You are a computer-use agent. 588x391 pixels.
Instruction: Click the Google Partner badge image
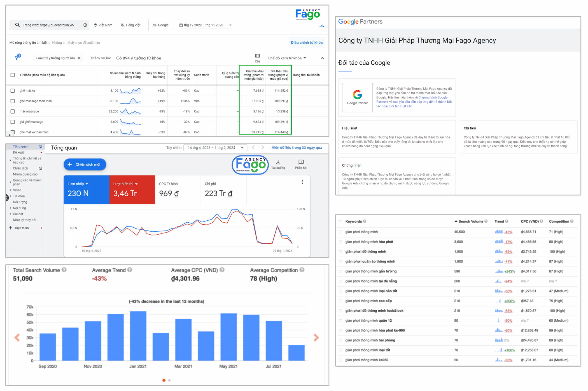pos(357,97)
